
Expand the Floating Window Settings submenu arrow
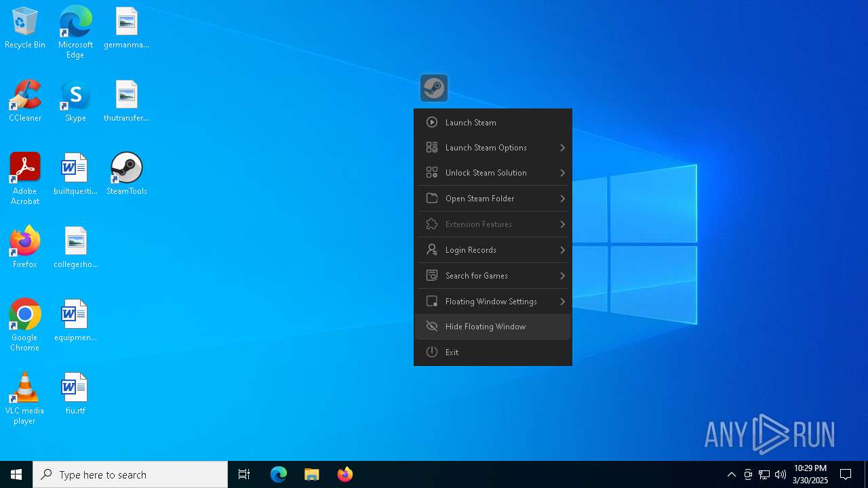click(x=562, y=302)
